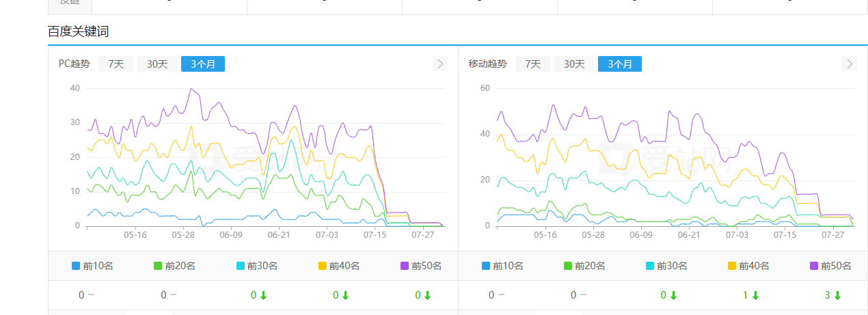Toggle 前40名 yellow swatch in PC legend
Viewport: 868px width, 315px height.
323,266
